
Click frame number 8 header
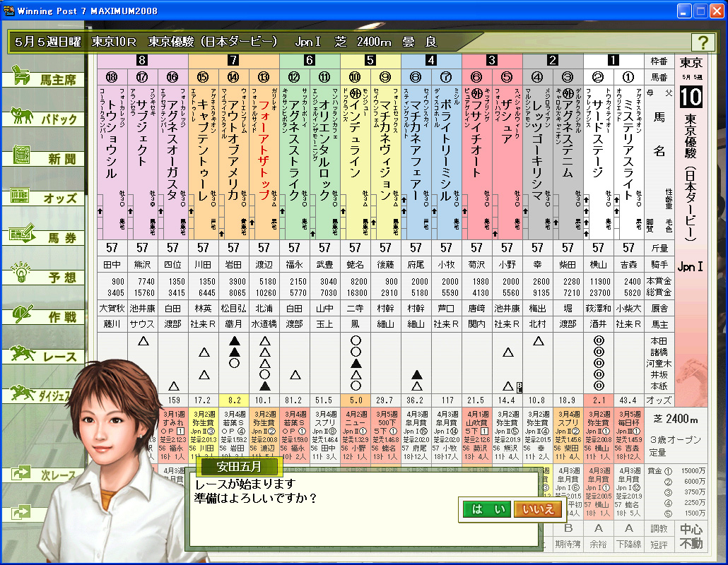click(143, 60)
